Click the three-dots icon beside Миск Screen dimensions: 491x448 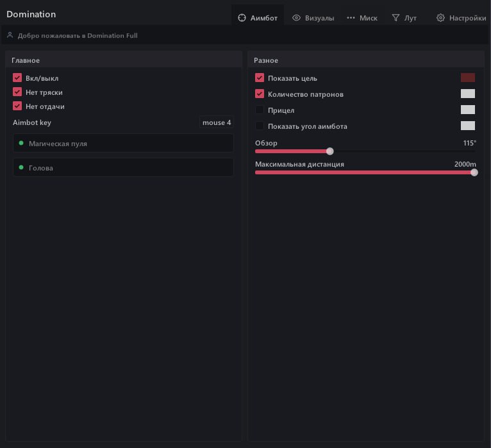[x=351, y=18]
